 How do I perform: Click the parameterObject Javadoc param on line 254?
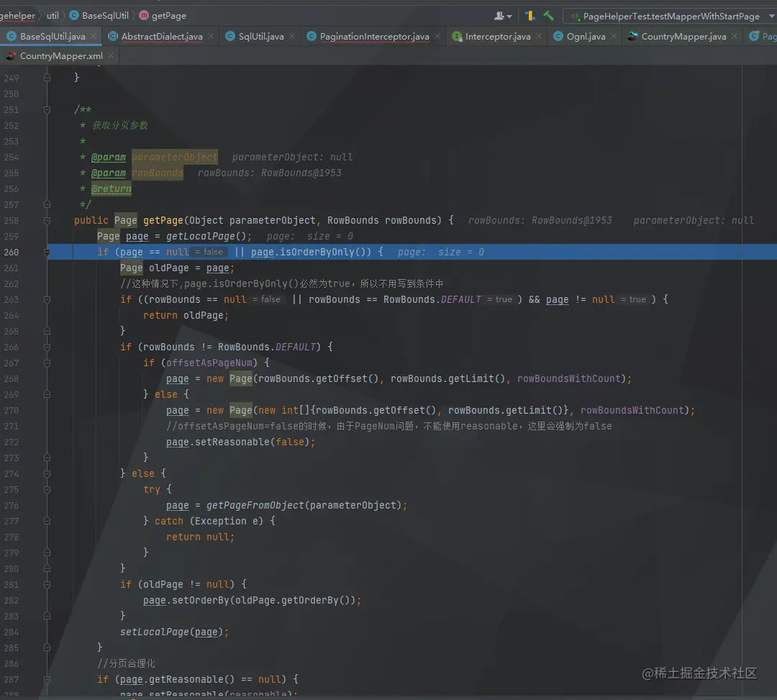[x=174, y=157]
